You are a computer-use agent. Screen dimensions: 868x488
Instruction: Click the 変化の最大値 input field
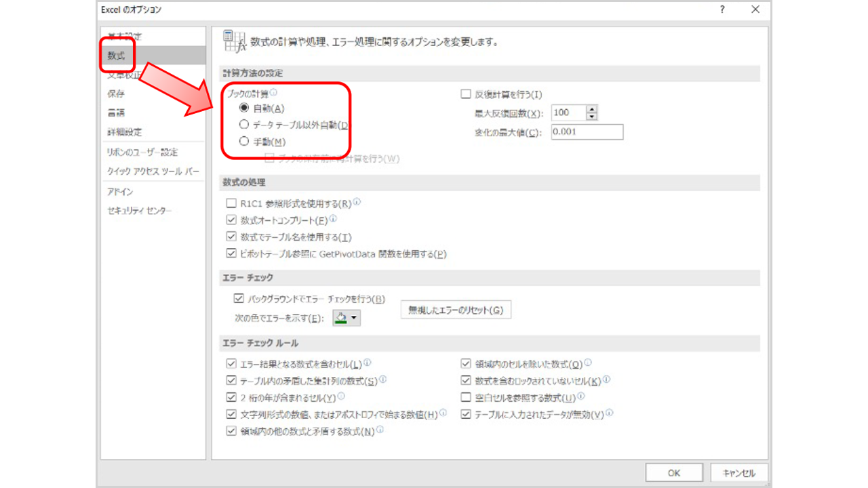coord(587,132)
